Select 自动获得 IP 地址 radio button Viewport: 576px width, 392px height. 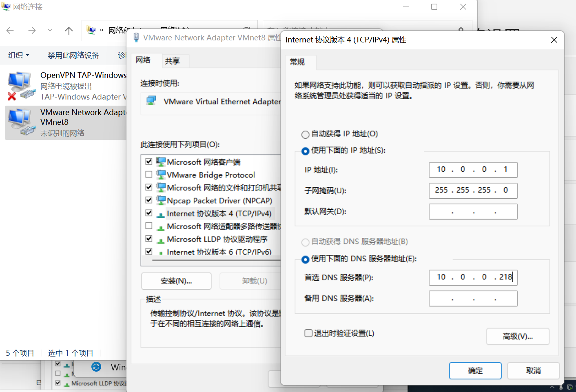(x=305, y=134)
